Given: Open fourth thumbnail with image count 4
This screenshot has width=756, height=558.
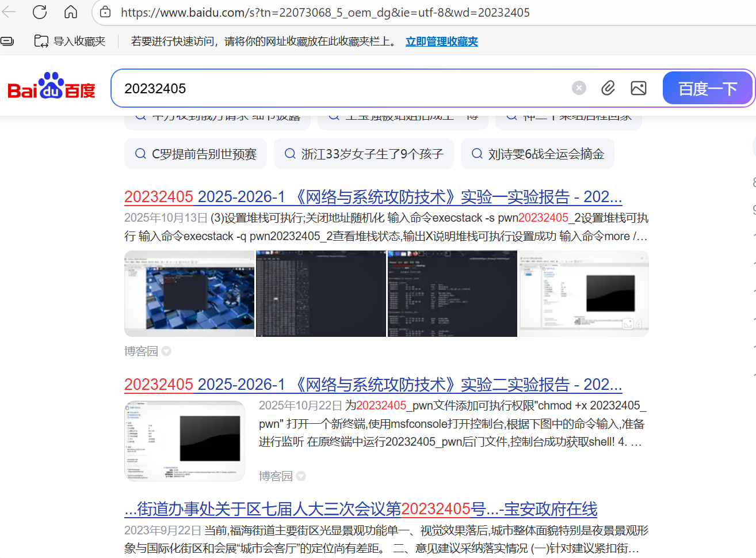Looking at the screenshot, I should (584, 294).
